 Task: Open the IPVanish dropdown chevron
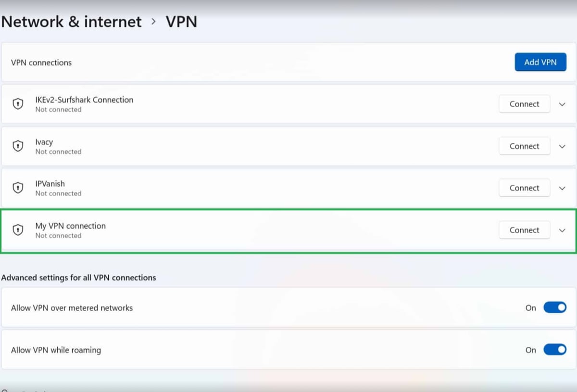pos(562,188)
